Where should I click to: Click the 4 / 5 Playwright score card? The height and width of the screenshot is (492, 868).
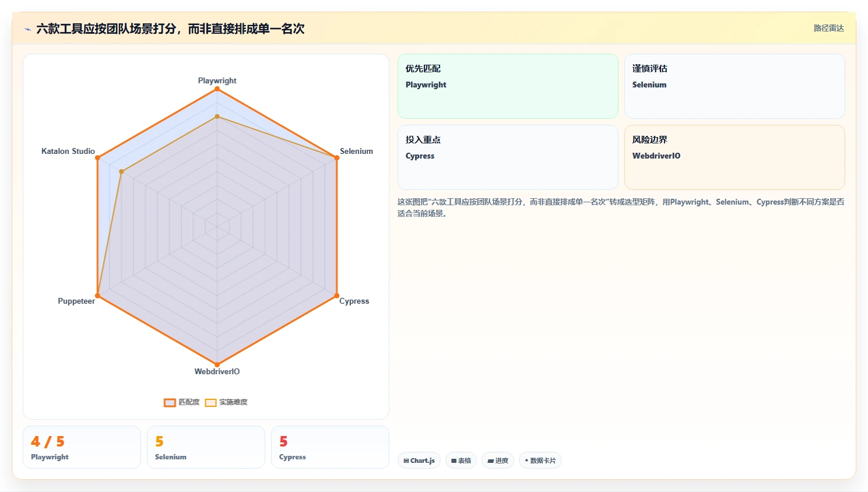pyautogui.click(x=82, y=447)
